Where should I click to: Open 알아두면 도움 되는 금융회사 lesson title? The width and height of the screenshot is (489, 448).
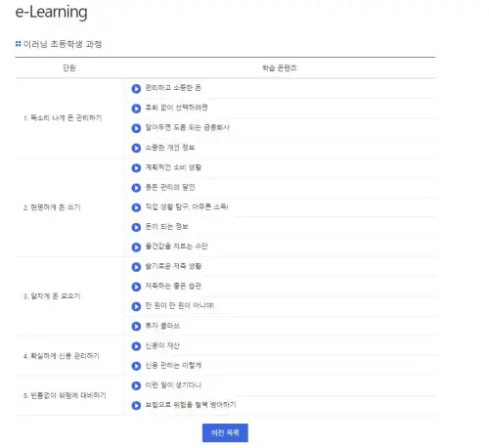tap(188, 127)
